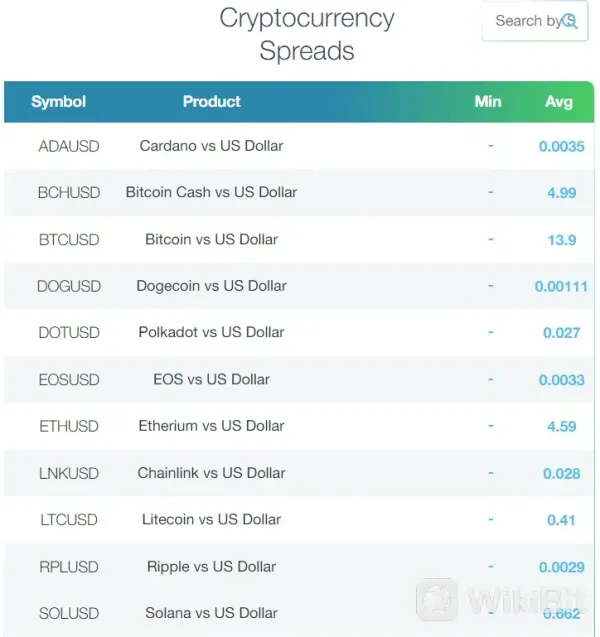Click Chainlink vs US Dollar product
600x637 pixels.
(211, 473)
